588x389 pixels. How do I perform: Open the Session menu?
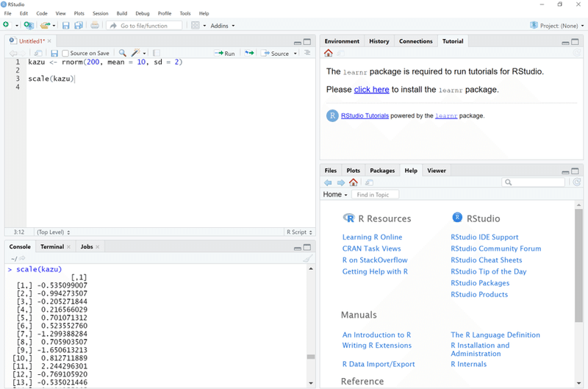[100, 13]
